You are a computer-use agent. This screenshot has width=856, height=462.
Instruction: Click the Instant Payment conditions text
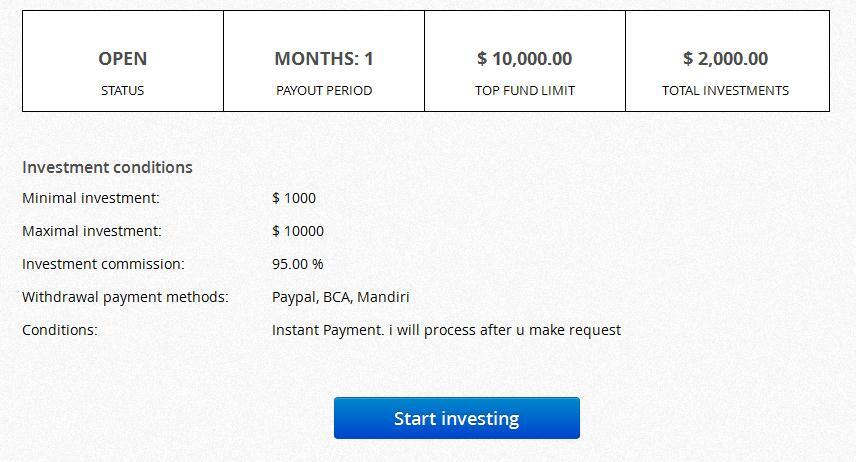[446, 330]
